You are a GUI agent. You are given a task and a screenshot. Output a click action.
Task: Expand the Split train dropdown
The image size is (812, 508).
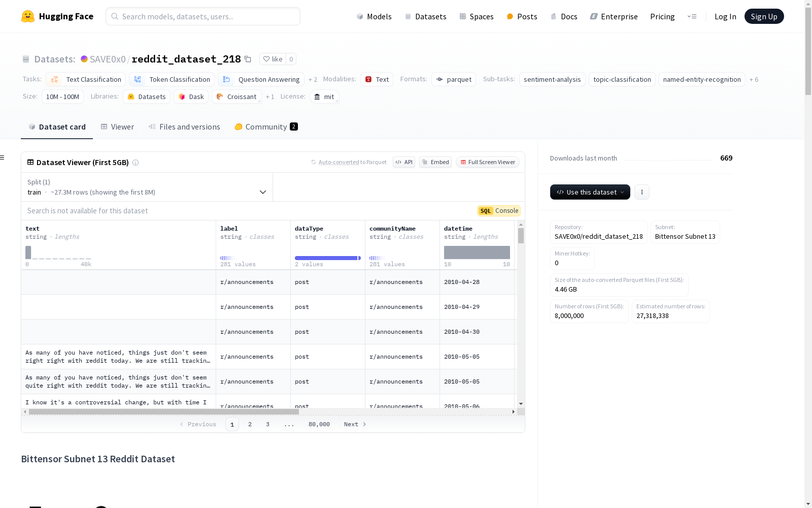click(147, 187)
